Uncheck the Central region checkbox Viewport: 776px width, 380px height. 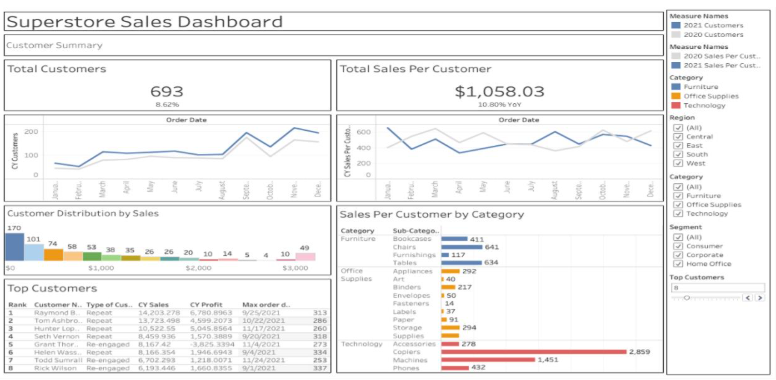[678, 137]
